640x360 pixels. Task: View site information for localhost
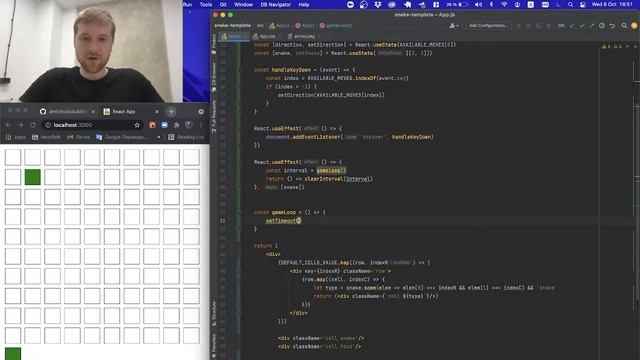coord(48,125)
